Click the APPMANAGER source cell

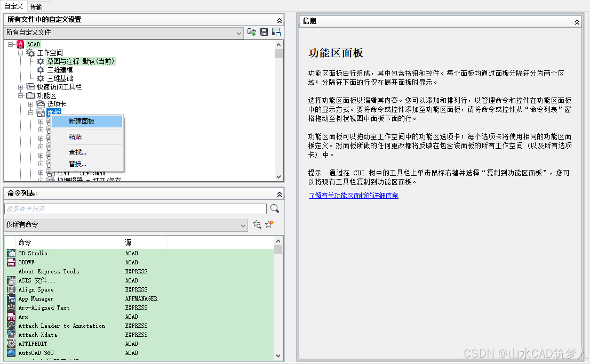point(141,298)
